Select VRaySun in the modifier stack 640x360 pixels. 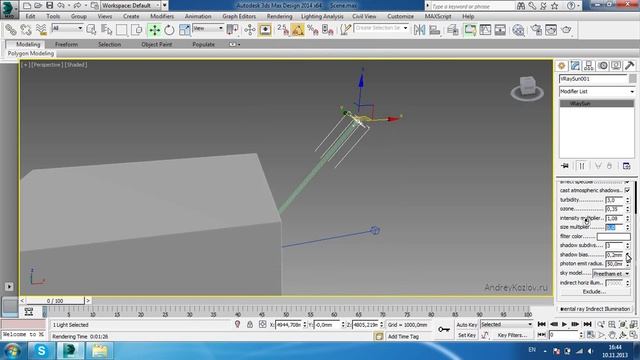596,104
